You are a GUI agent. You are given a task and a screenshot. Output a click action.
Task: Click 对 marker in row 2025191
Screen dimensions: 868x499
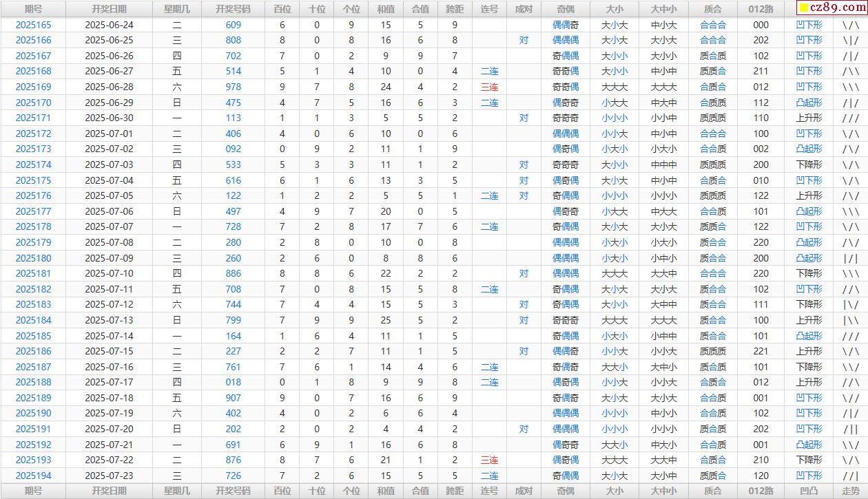point(524,429)
